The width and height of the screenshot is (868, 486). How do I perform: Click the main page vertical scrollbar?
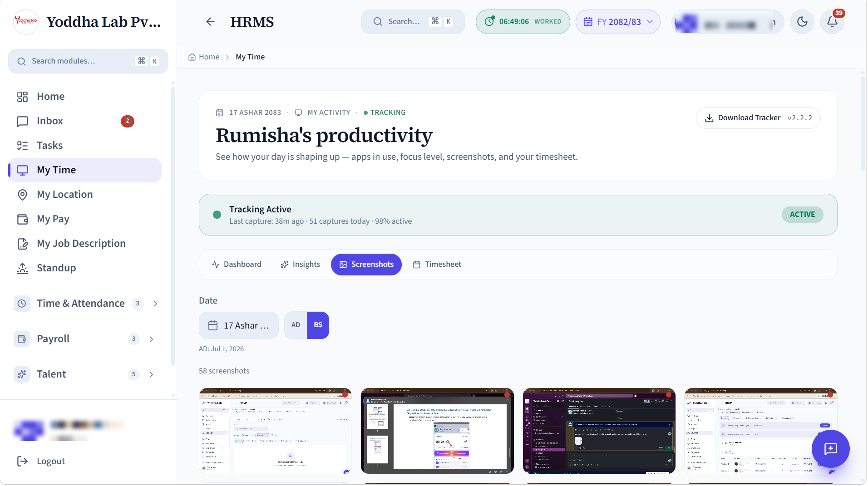[863, 125]
